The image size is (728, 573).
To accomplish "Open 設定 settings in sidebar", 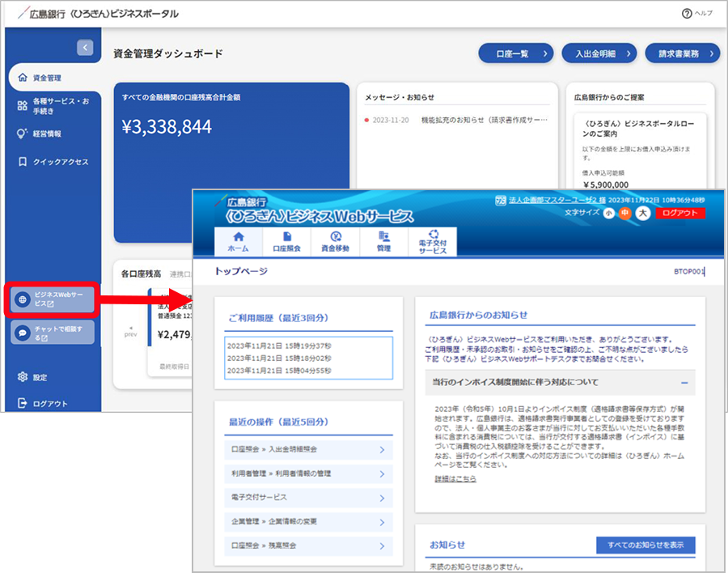I will pyautogui.click(x=32, y=377).
